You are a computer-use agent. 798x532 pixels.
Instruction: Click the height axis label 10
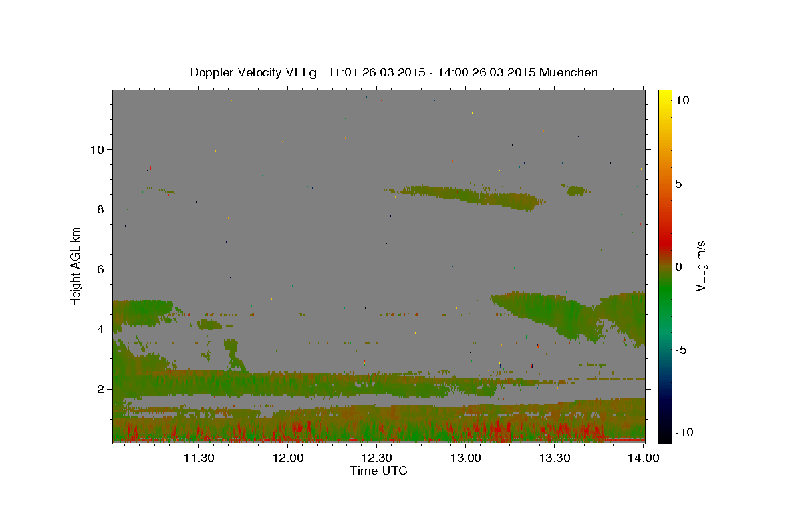click(x=98, y=150)
